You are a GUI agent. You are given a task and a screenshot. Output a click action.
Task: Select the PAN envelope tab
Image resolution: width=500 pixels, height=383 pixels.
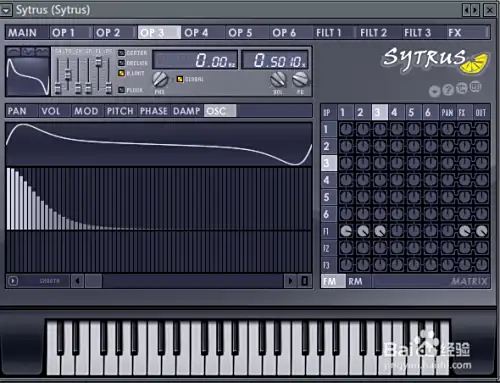click(22, 111)
